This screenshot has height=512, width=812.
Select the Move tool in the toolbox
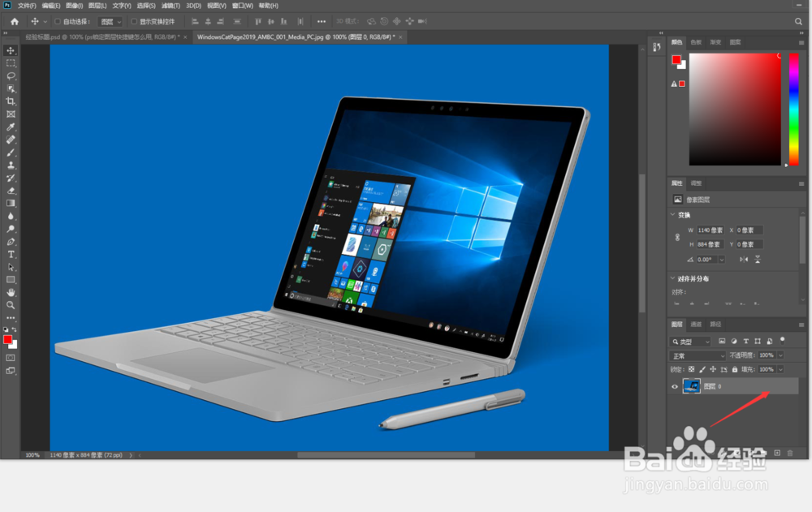pyautogui.click(x=11, y=50)
